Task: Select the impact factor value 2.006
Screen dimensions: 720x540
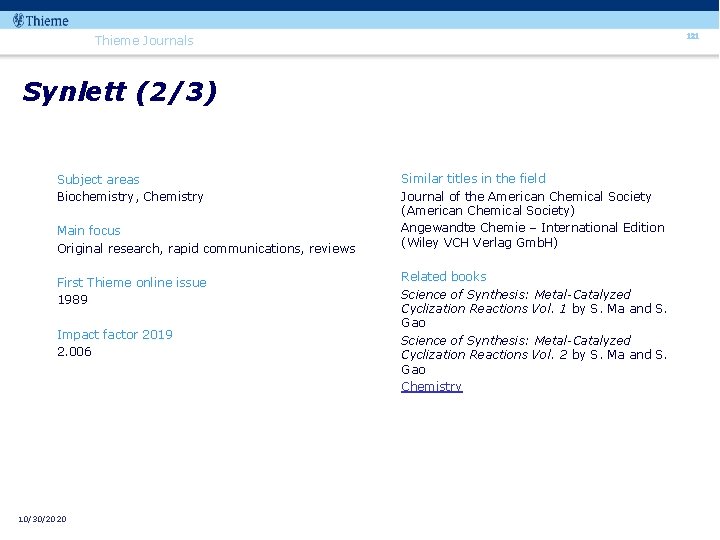Action: click(74, 352)
